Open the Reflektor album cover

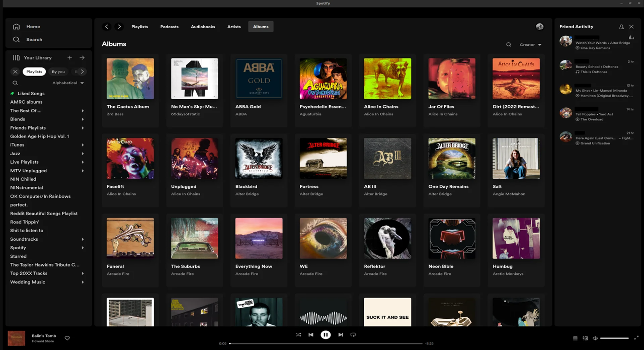[x=387, y=238]
